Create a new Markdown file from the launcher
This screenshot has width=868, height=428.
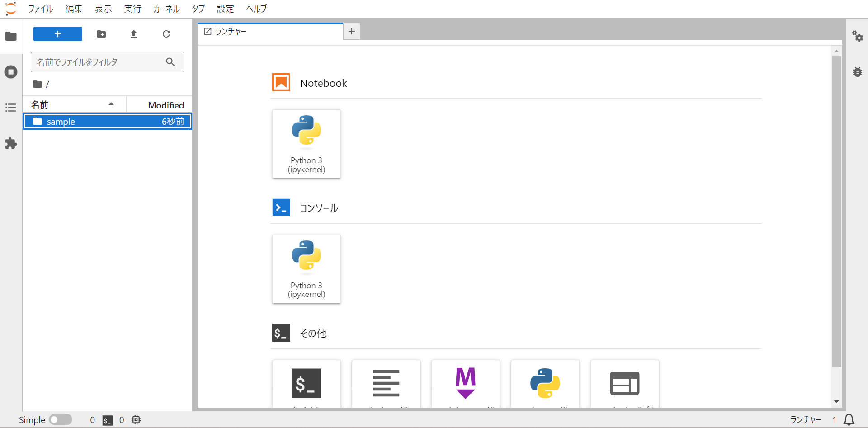coord(465,383)
